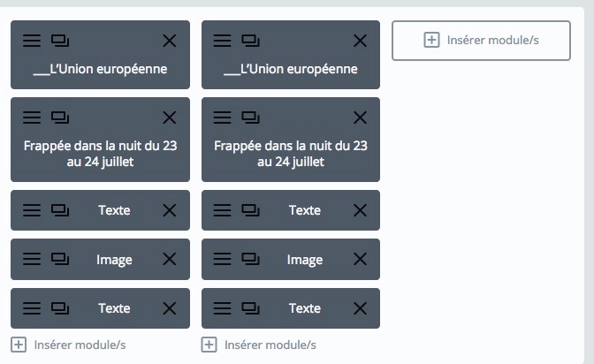
Task: Click Insérer module/s below the first column
Action: [68, 345]
